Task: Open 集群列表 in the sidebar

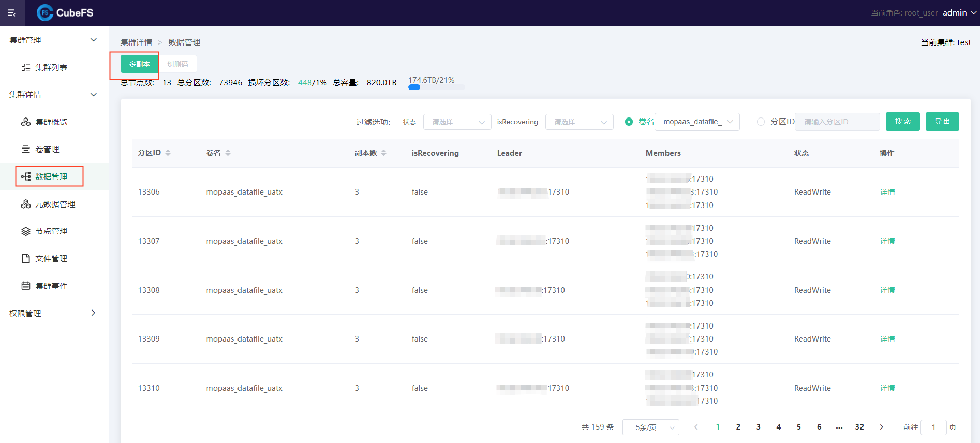Action: 51,67
